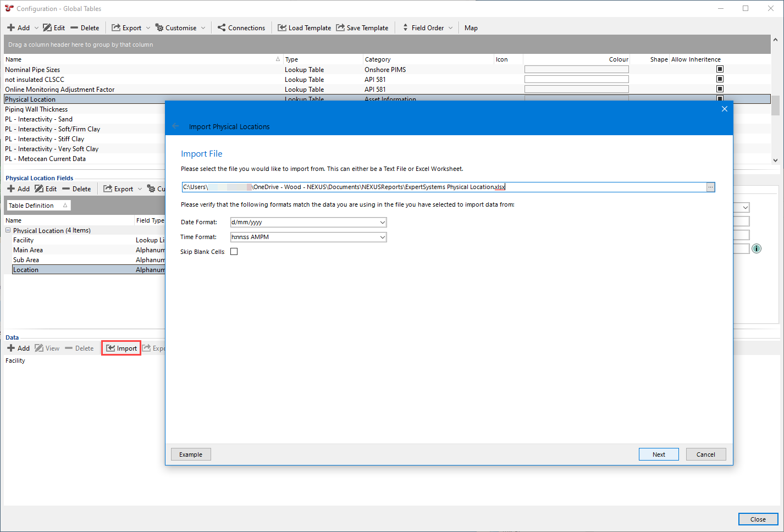The height and width of the screenshot is (532, 784).
Task: Click Export in Physical Location Fields toolbar
Action: (118, 189)
